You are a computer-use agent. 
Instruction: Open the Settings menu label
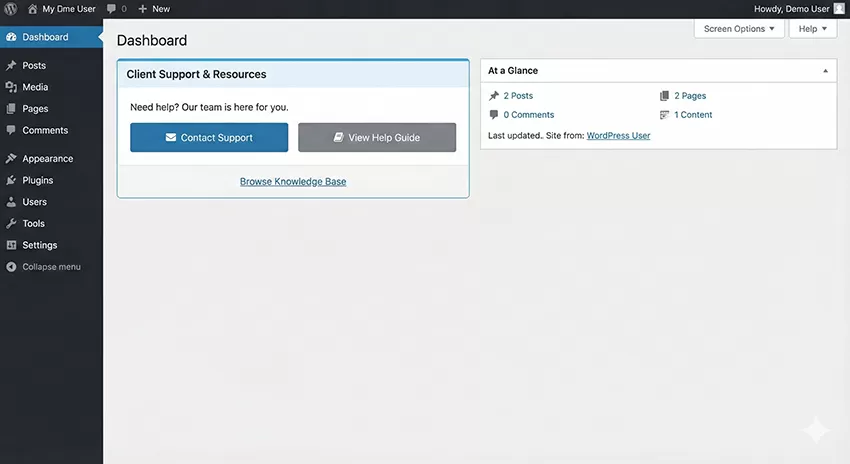[x=39, y=245]
